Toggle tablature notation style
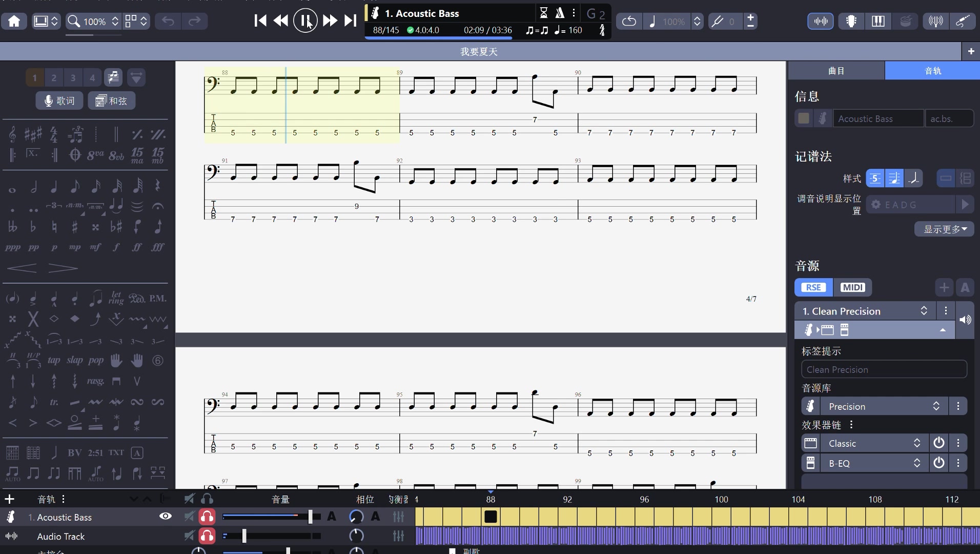Image resolution: width=980 pixels, height=554 pixels. coord(875,179)
